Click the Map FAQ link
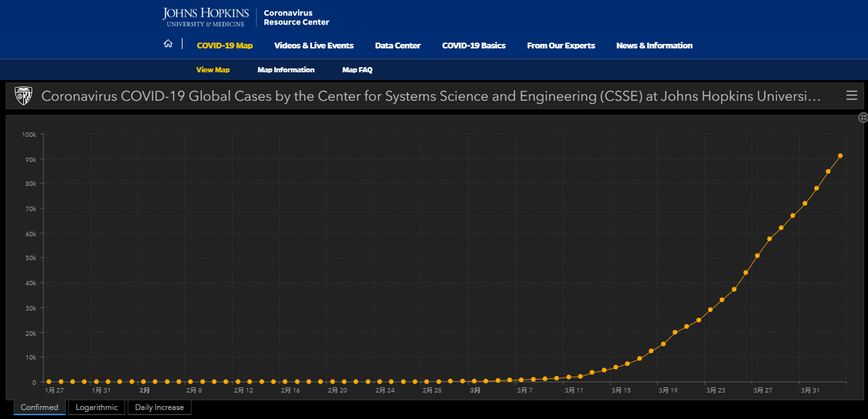This screenshot has height=419, width=868. [357, 70]
